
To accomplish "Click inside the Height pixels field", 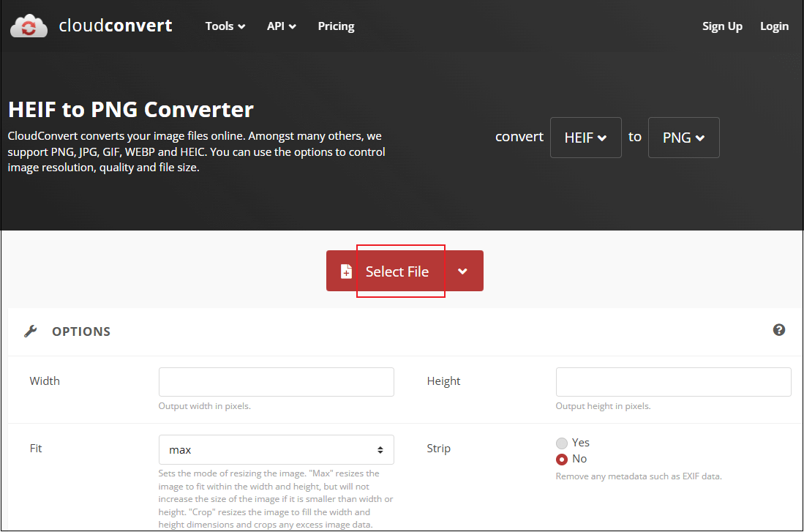I will tap(673, 381).
